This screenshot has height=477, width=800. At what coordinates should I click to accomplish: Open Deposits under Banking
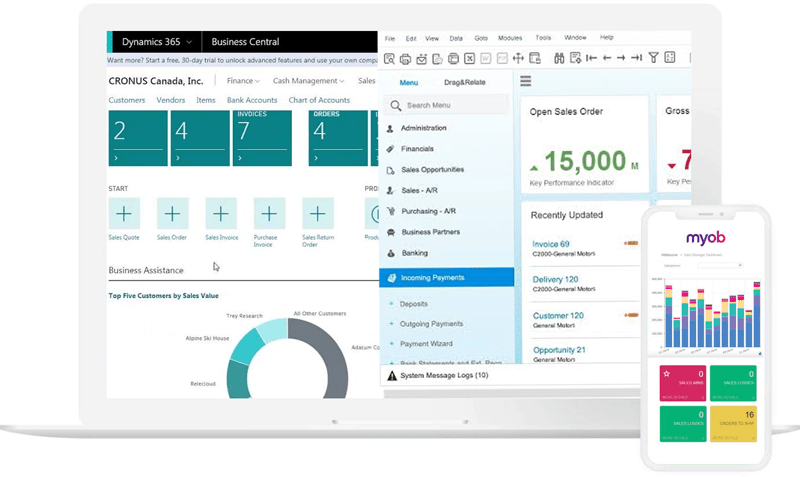(x=413, y=304)
